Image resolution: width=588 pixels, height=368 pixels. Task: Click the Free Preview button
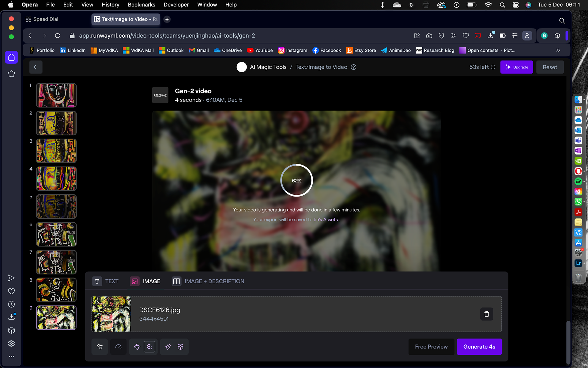click(431, 347)
